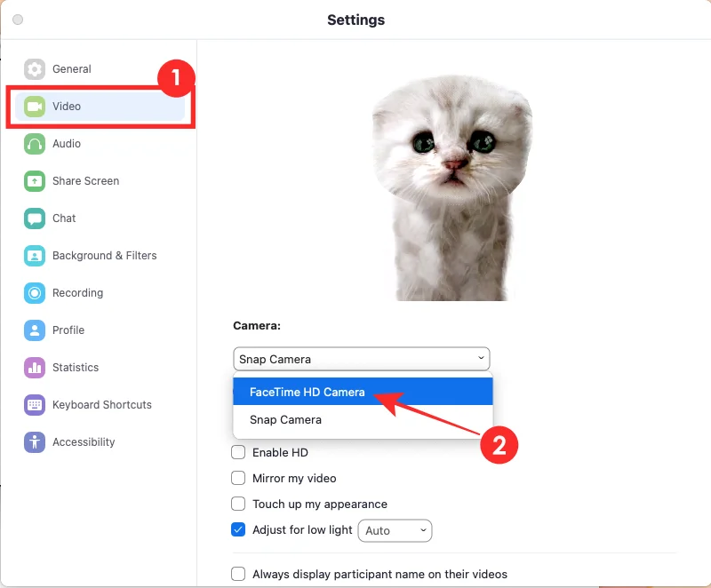Enable the Enable HD checkbox
Viewport: 711px width, 588px height.
[x=238, y=452]
